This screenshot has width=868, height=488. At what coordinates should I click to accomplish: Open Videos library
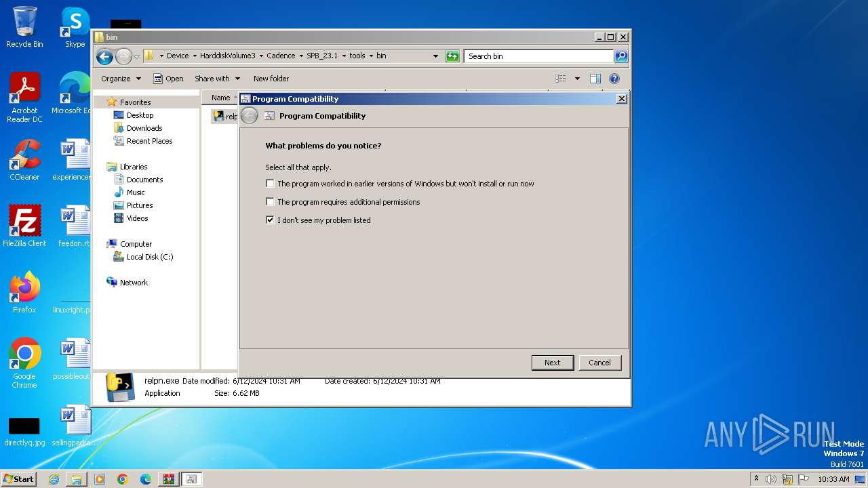(x=137, y=218)
